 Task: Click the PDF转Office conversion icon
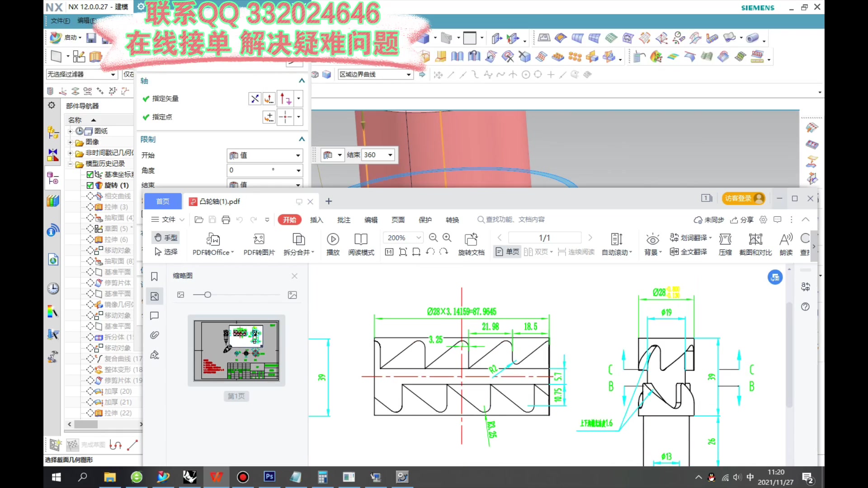click(213, 239)
